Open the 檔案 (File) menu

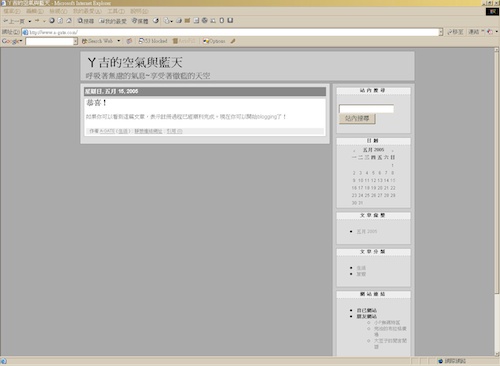(x=12, y=11)
